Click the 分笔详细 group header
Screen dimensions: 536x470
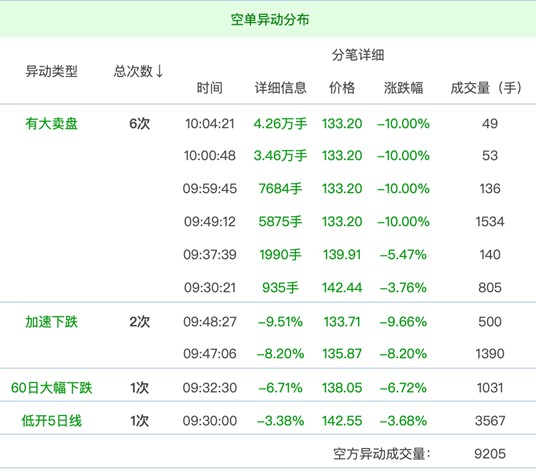pyautogui.click(x=358, y=55)
